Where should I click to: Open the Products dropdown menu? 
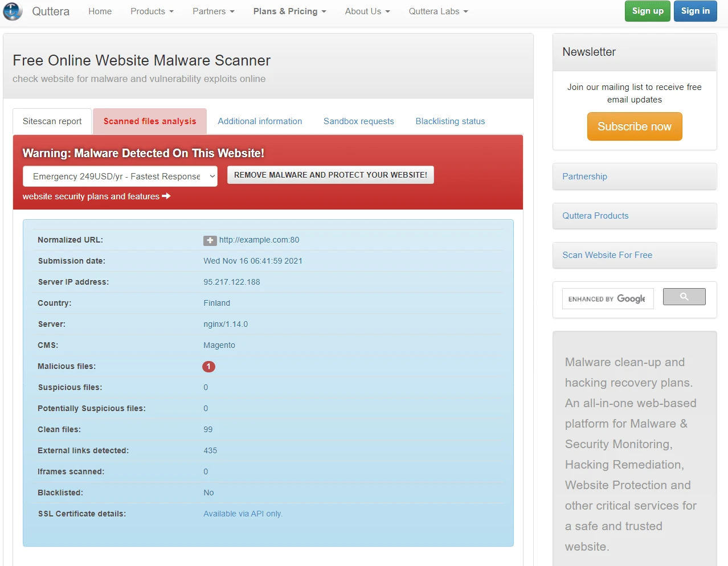pos(152,11)
